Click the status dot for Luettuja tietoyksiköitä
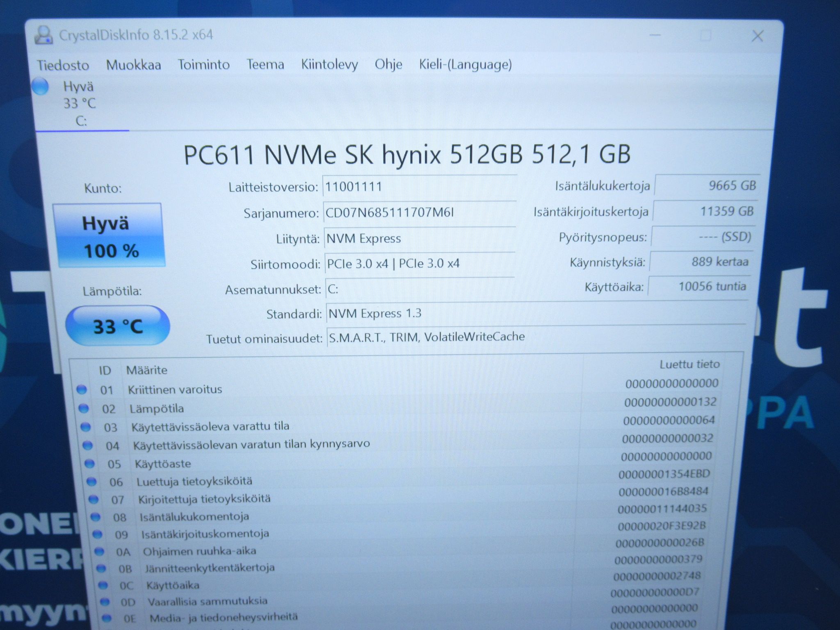Viewport: 840px width, 630px height. pos(91,481)
